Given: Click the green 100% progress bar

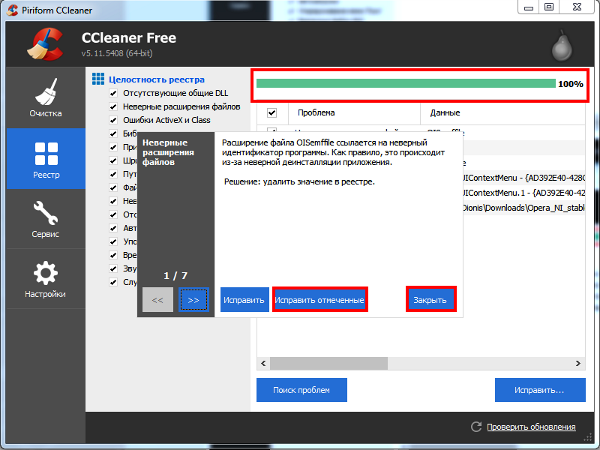Looking at the screenshot, I should pos(406,83).
